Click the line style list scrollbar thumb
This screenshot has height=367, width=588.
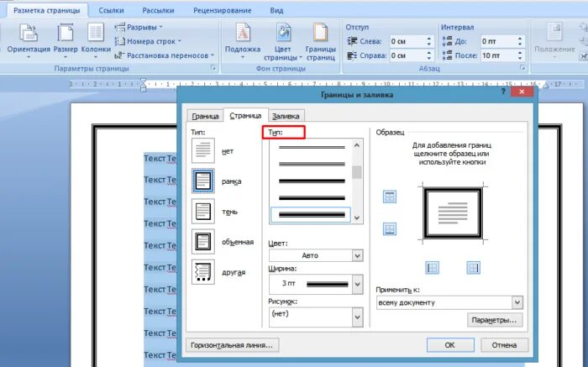coord(357,172)
